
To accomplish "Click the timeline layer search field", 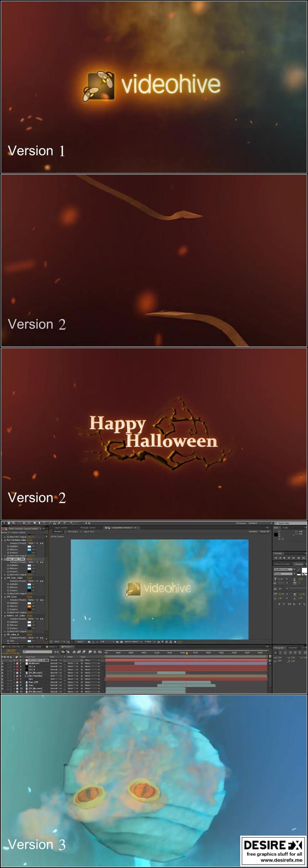I will pyautogui.click(x=37, y=652).
